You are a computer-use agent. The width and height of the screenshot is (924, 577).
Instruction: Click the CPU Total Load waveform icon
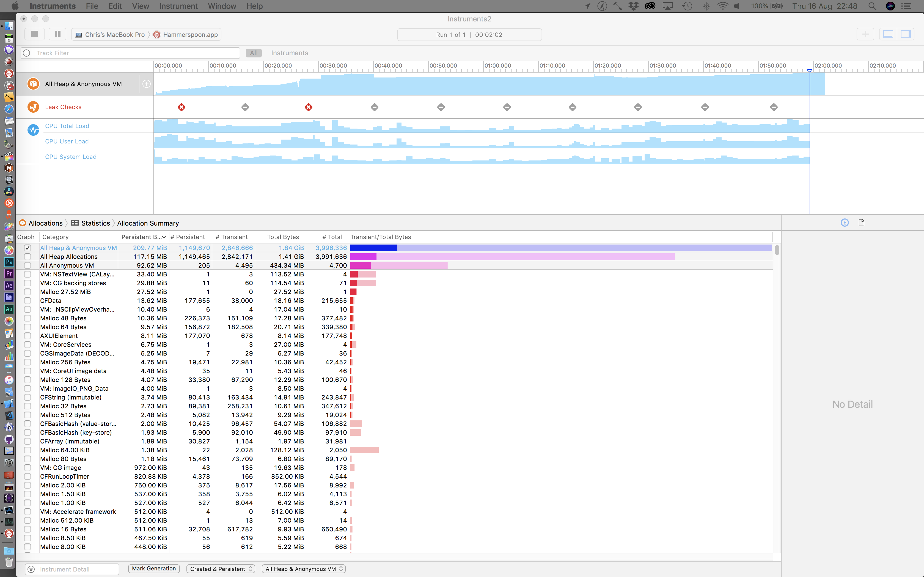[33, 129]
